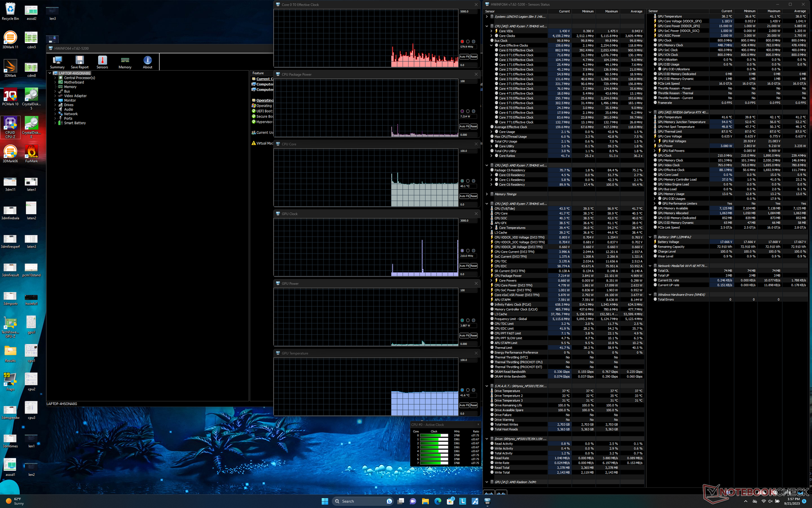The height and width of the screenshot is (508, 812).
Task: Collapse LAPTOP-4HSONA8G root node
Action: tap(50, 73)
